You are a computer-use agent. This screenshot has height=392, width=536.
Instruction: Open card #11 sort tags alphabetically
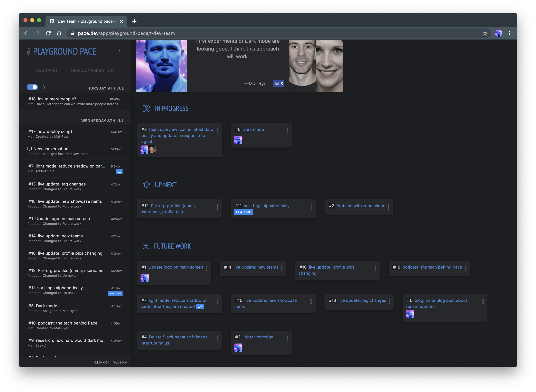coord(266,206)
